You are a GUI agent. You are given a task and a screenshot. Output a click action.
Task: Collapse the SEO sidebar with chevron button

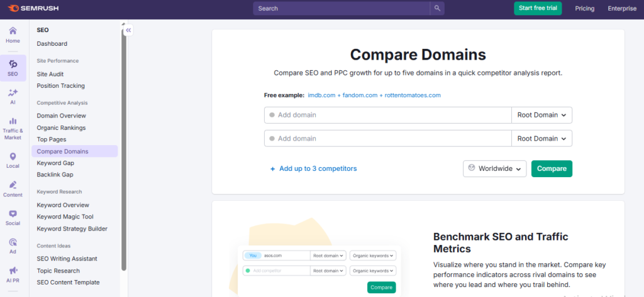(x=128, y=30)
